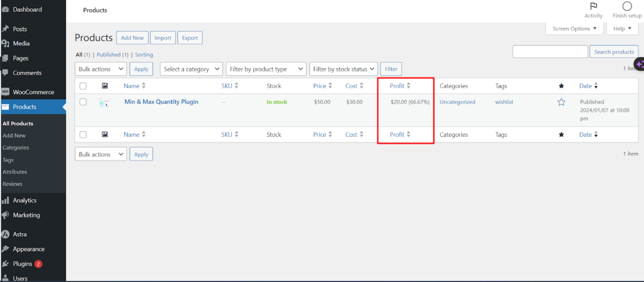Expand the Select a category dropdown
Viewport: 644px width, 282px height.
coord(191,68)
